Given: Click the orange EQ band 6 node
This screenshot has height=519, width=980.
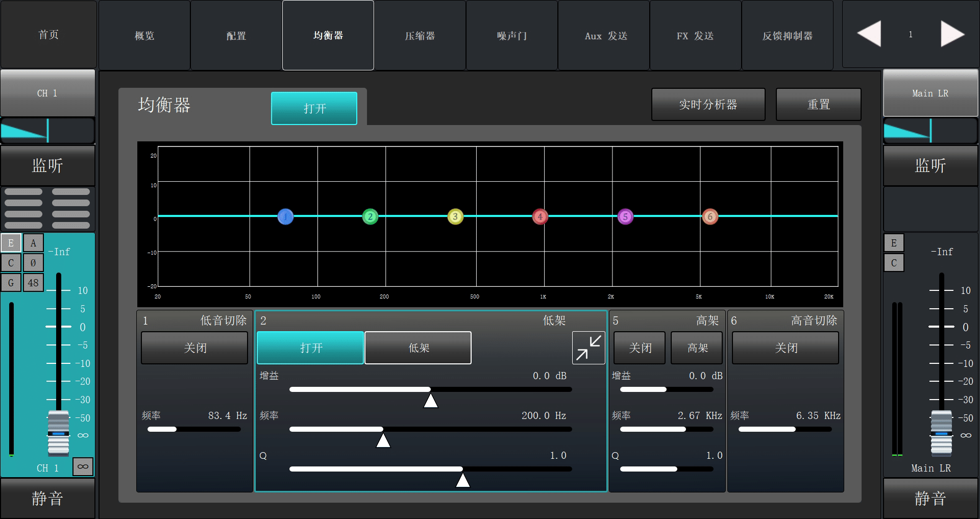Looking at the screenshot, I should point(709,216).
